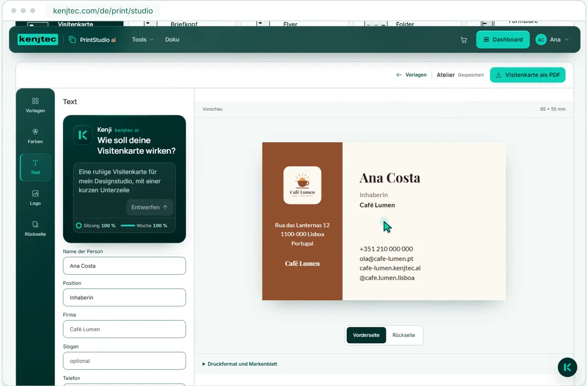Click the Slogan input field
The height and width of the screenshot is (386, 588).
pyautogui.click(x=124, y=361)
